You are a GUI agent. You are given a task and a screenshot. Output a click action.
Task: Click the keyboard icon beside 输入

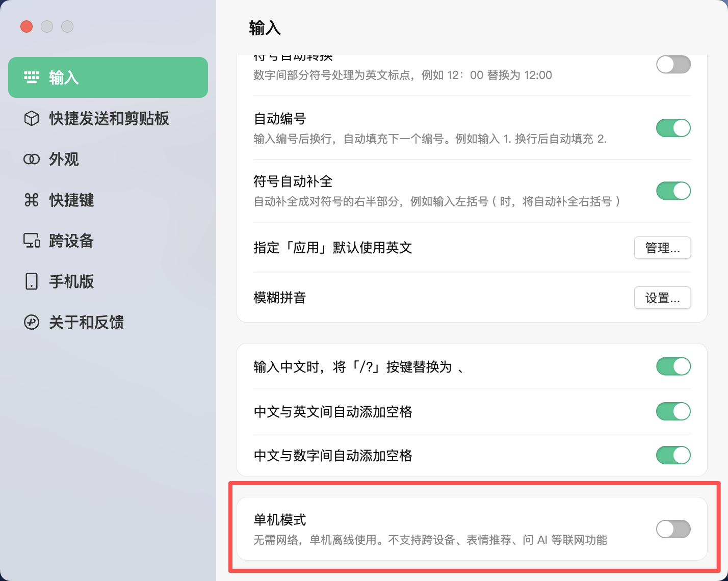coord(32,77)
